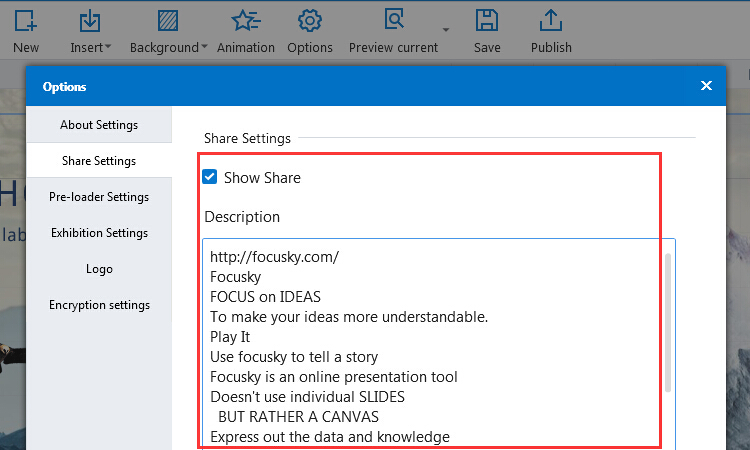Uncheck the Show Share checkbox
Screen dimensions: 750x450
point(210,176)
